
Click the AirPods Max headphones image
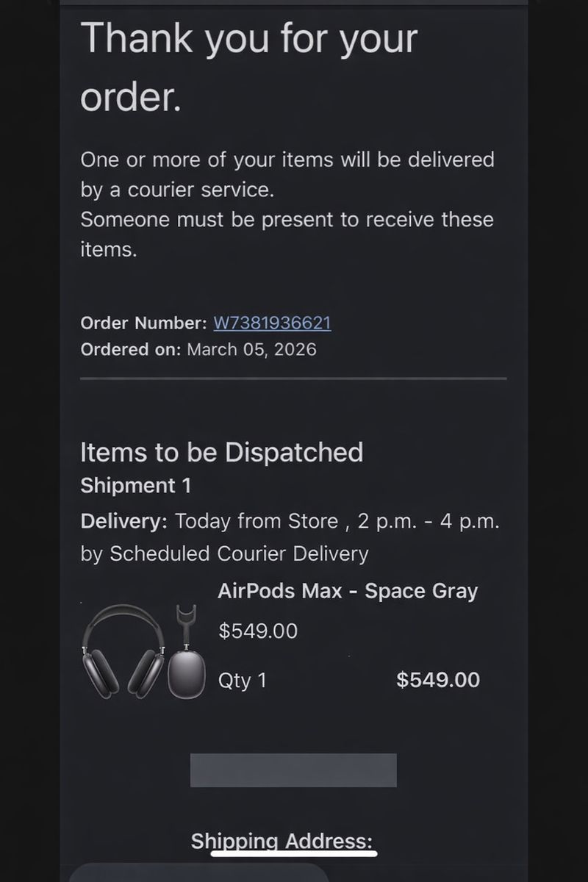123,651
